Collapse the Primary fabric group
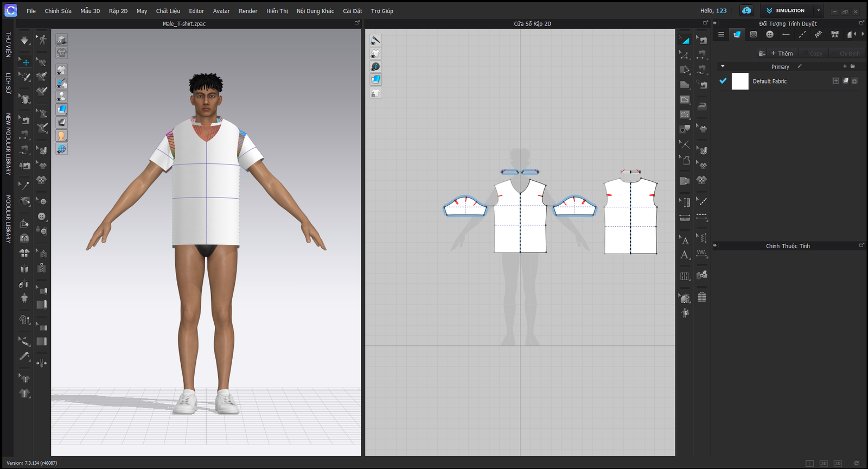Image resolution: width=868 pixels, height=469 pixels. [x=723, y=66]
